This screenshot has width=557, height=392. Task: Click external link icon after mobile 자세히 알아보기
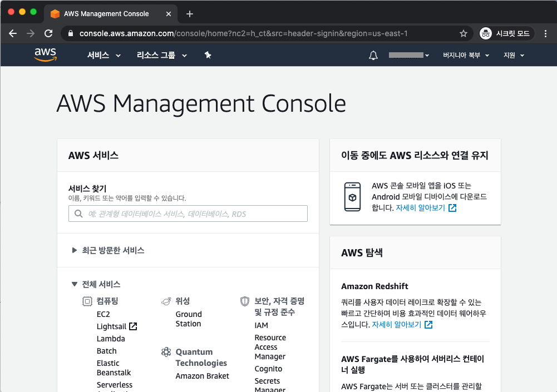coord(452,208)
